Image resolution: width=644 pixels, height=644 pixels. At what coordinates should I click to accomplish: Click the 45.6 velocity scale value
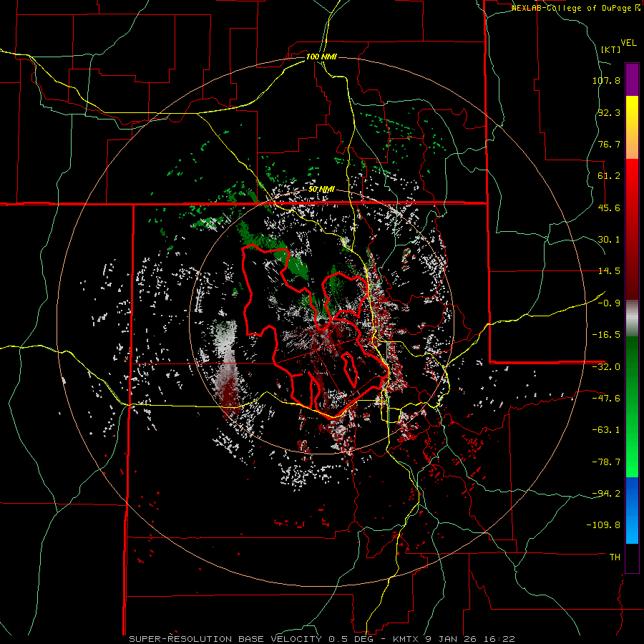click(x=609, y=208)
